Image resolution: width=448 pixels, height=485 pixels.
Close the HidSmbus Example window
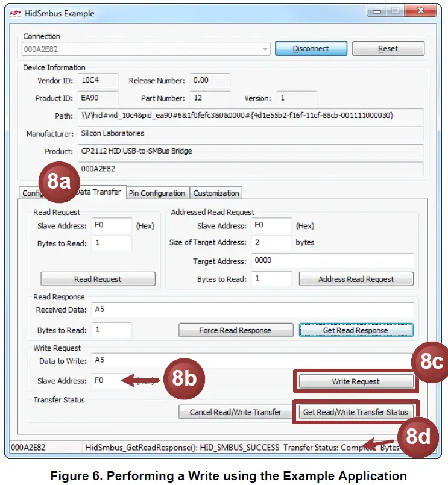[x=420, y=11]
